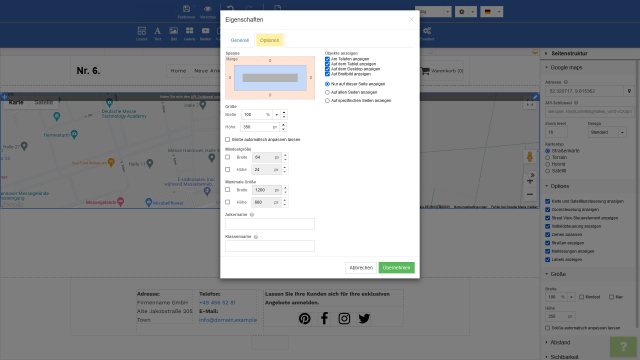640x360 pixels.
Task: Collapse the Options panel section
Action: (547, 186)
